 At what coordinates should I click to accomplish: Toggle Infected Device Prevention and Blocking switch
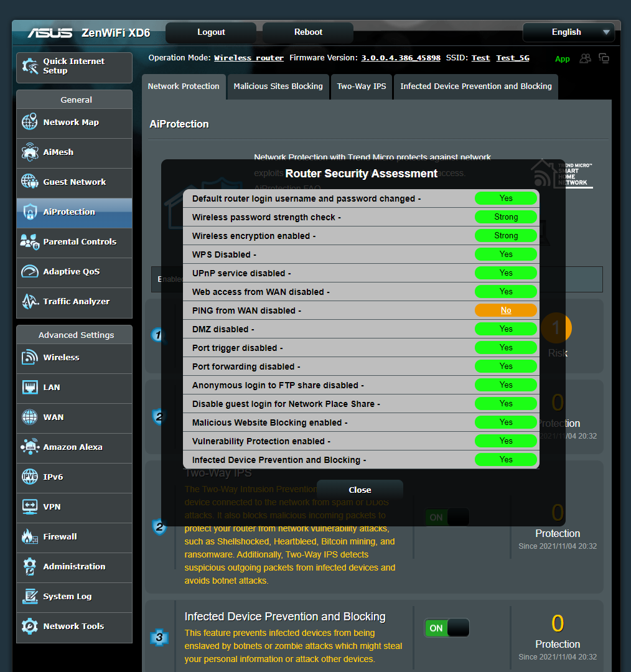[x=447, y=628]
